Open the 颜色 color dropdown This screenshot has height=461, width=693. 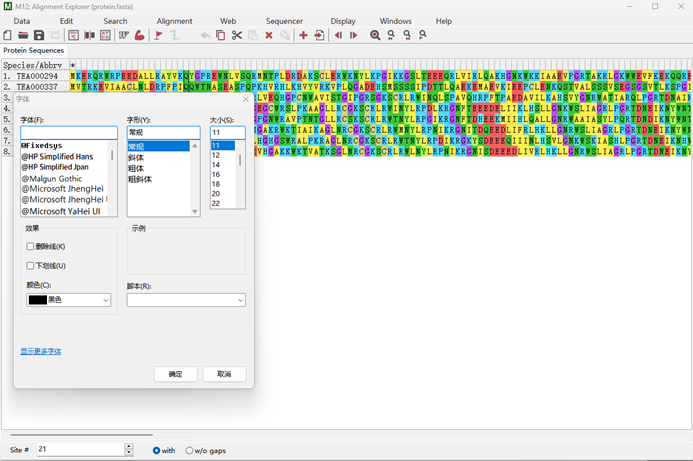click(69, 300)
